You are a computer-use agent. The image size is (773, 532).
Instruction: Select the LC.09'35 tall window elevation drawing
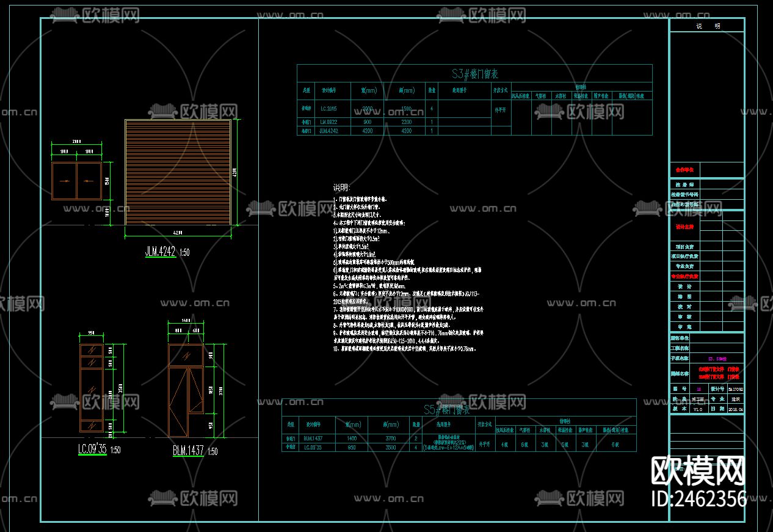tap(91, 387)
